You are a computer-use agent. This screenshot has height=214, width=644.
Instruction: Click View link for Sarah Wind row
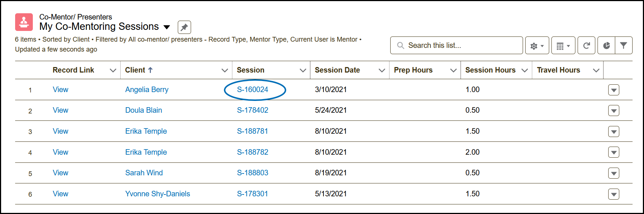tap(60, 173)
